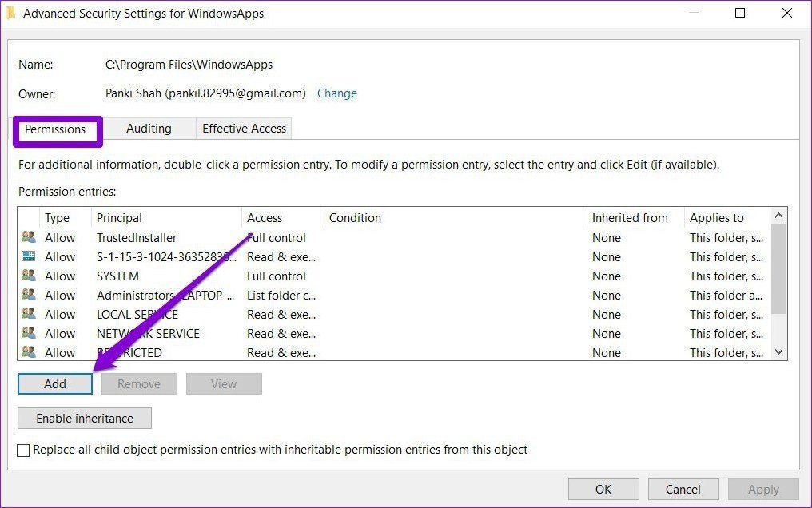Toggle 'Replace all child object permission entries' checkbox
The width and height of the screenshot is (812, 508).
click(x=23, y=450)
